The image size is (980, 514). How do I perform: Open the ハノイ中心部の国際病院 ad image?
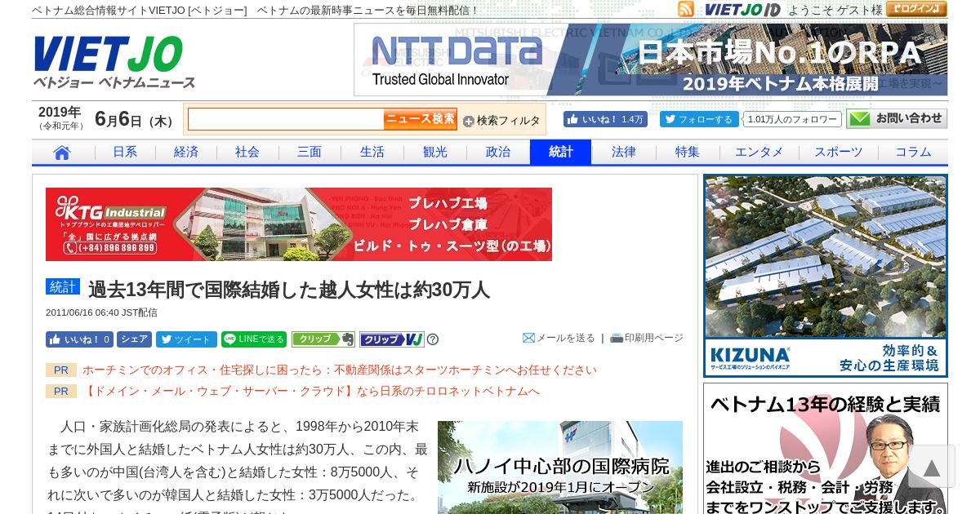coord(560,467)
